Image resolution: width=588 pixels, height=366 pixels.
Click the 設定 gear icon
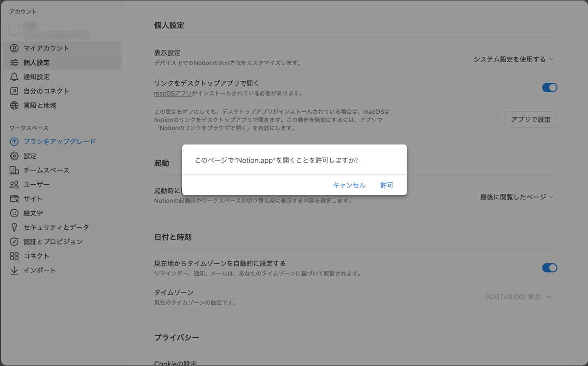tap(14, 156)
